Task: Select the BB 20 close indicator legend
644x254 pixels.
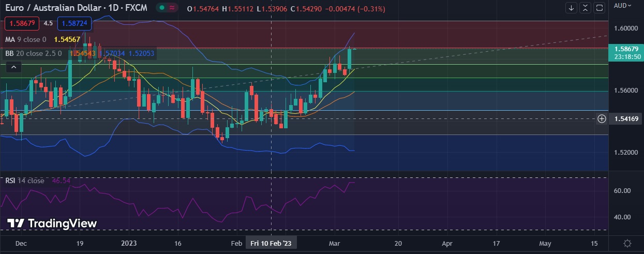Action: (33, 53)
